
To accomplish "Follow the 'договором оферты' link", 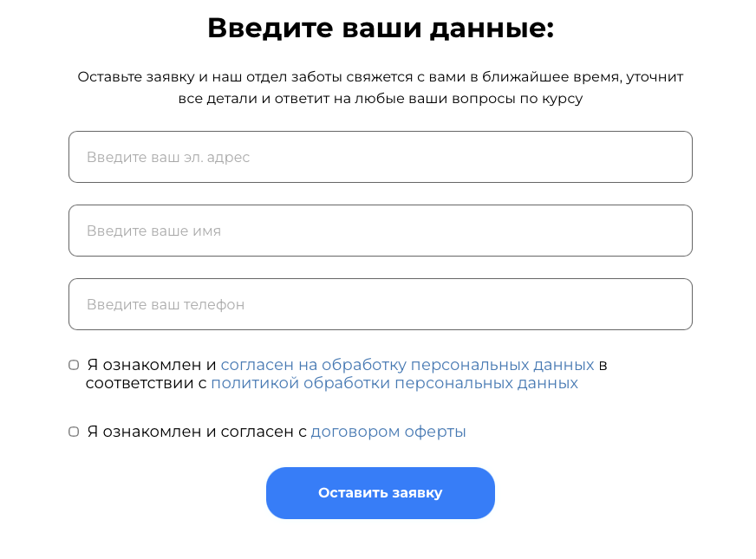I will click(x=388, y=432).
